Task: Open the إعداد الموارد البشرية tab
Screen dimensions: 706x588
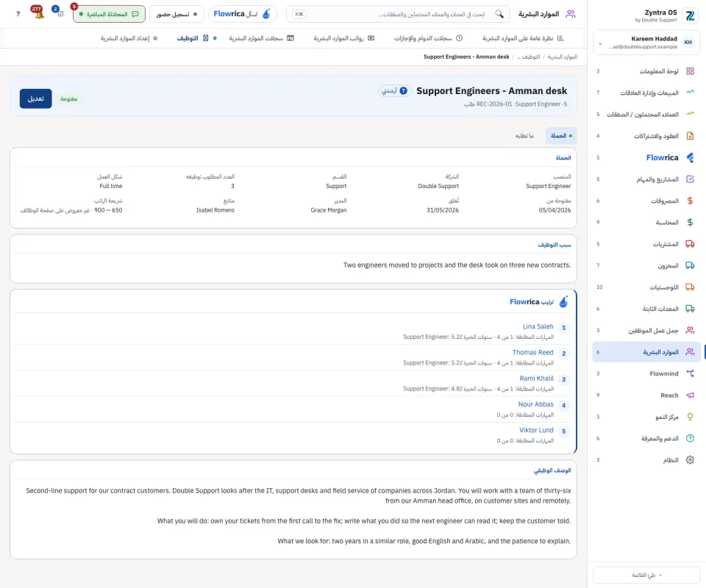Action: point(129,38)
